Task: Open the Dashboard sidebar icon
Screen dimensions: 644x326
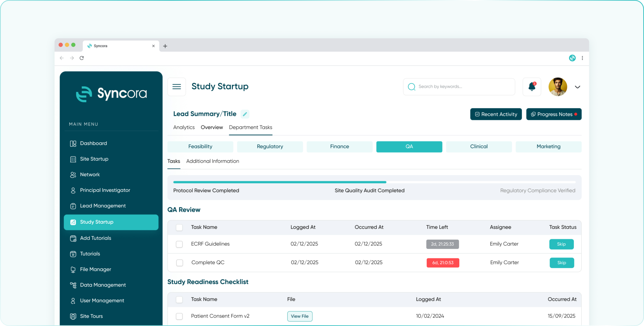Action: pyautogui.click(x=73, y=143)
